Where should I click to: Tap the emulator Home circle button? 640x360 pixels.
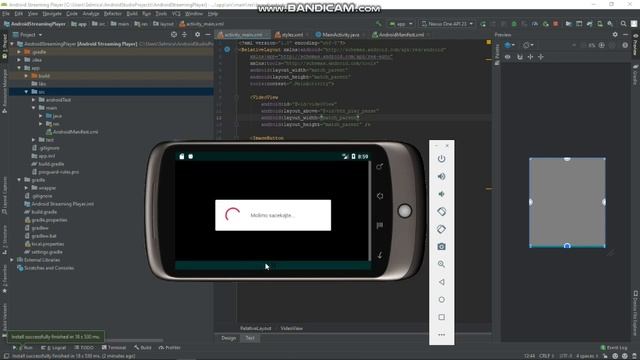(441, 299)
